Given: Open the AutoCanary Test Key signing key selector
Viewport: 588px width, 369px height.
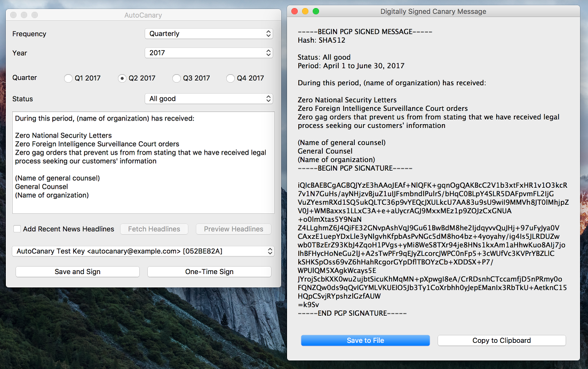Looking at the screenshot, I should pyautogui.click(x=143, y=251).
